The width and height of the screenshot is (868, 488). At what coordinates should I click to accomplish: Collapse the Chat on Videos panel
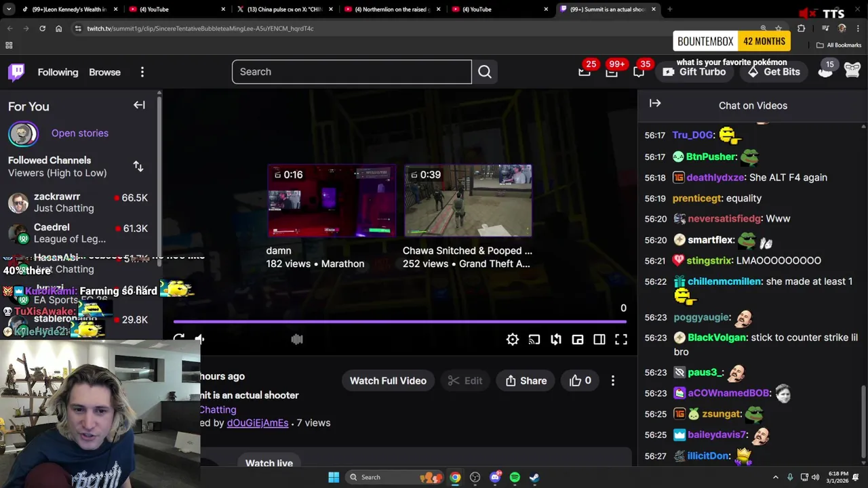(655, 104)
